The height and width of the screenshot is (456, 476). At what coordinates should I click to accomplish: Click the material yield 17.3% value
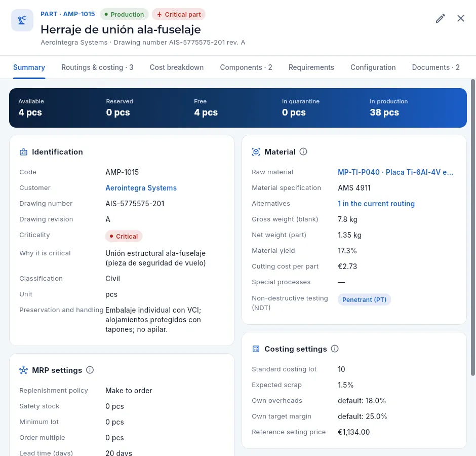click(347, 251)
